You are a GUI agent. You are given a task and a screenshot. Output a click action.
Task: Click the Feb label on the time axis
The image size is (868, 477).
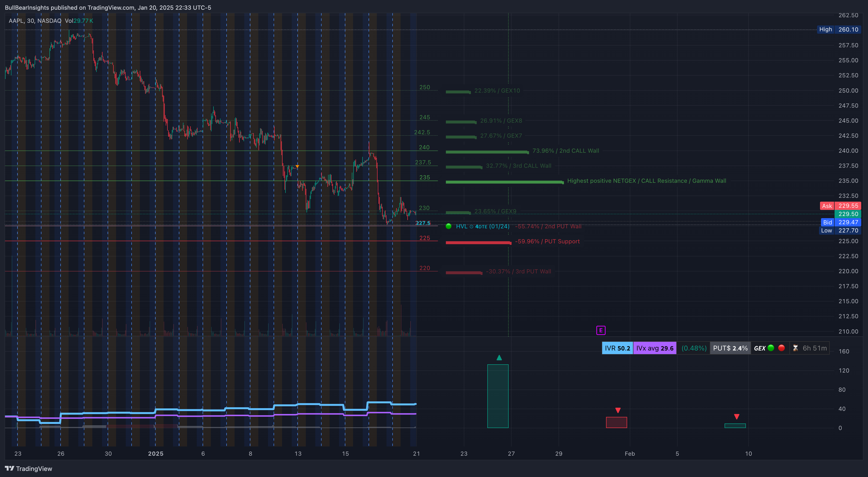pyautogui.click(x=630, y=454)
